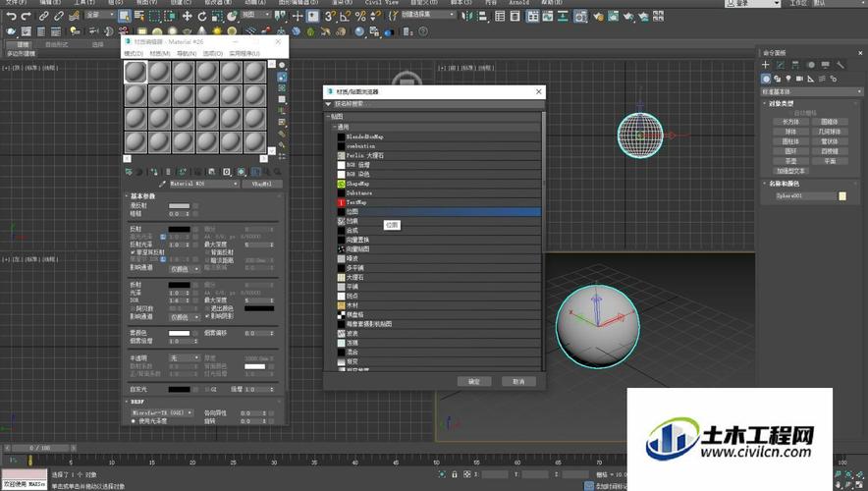Select the Rotate transform tool
868x491 pixels.
(202, 16)
